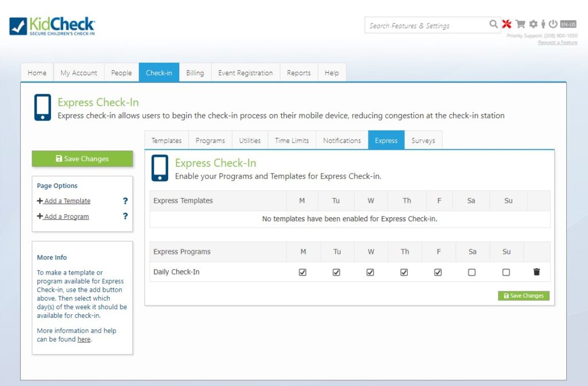
Task: Open the settings gear icon
Action: (x=533, y=24)
